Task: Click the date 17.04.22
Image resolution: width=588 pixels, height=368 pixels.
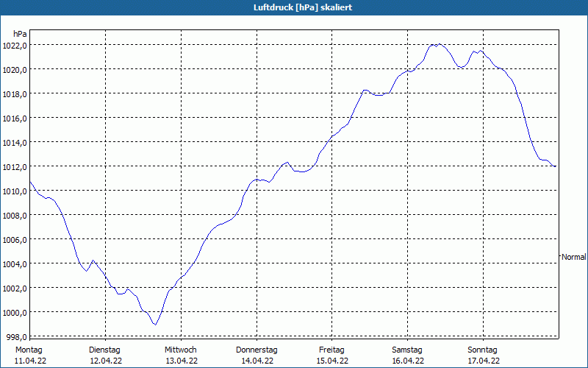Action: pyautogui.click(x=484, y=361)
